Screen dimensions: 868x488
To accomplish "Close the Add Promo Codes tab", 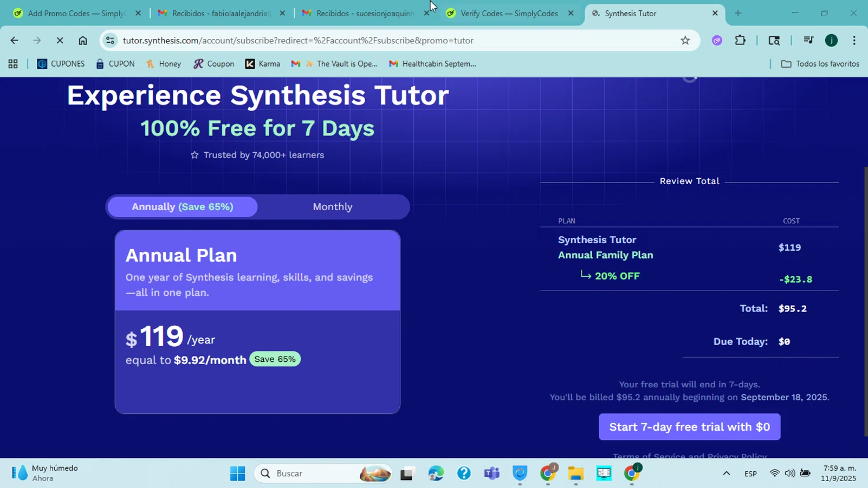I will point(138,13).
